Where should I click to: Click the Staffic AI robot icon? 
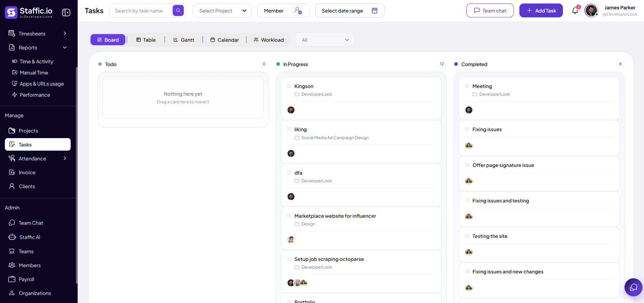point(12,237)
